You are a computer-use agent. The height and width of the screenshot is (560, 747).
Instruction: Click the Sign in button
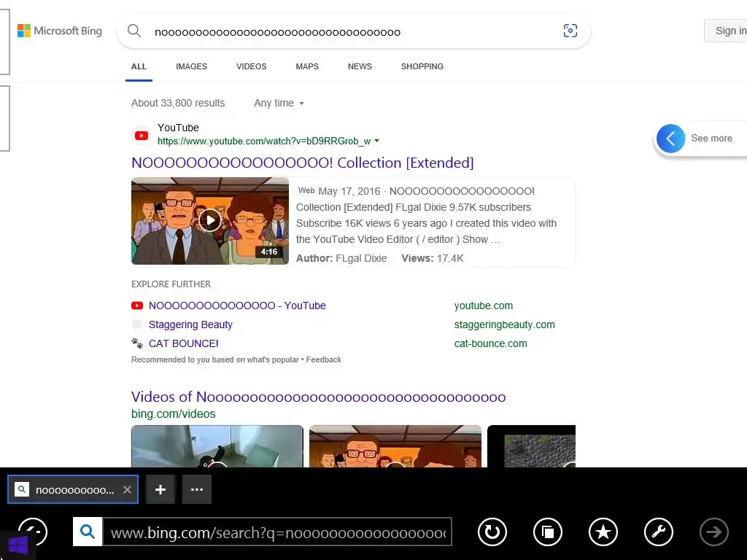726,31
